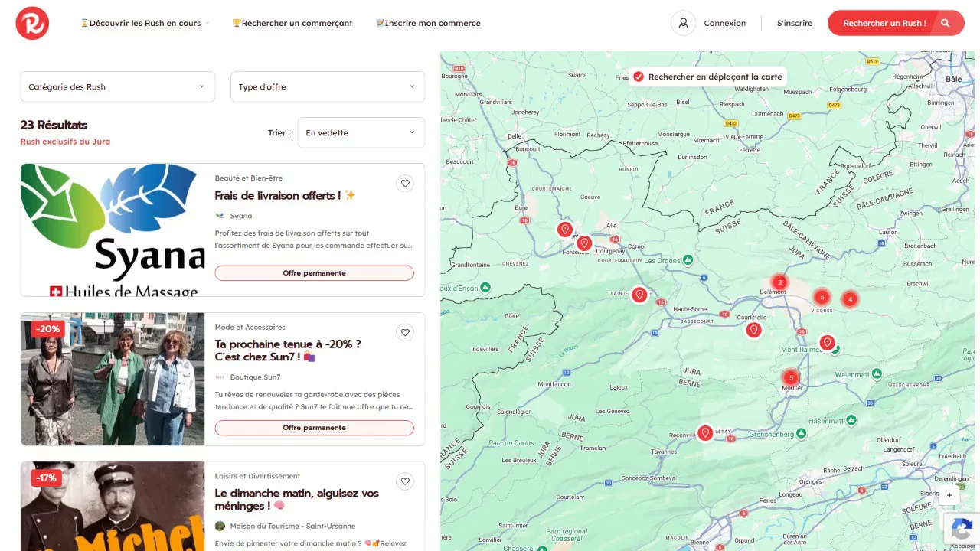Click the Beauté et Bien-être category label
Viewport: 980px width, 551px height.
click(x=248, y=178)
